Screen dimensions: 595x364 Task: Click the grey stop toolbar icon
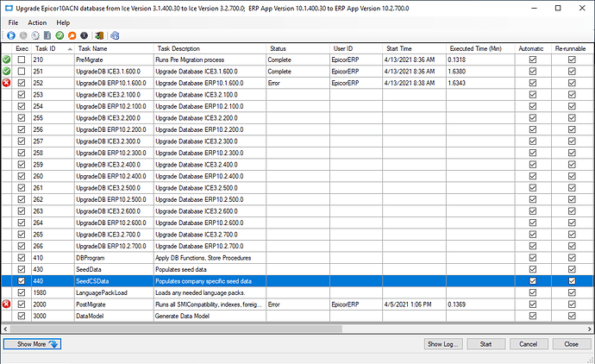[x=23, y=35]
